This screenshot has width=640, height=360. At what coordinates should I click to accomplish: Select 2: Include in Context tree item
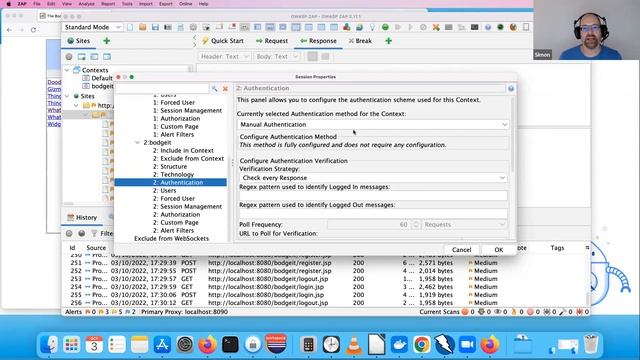pos(183,151)
